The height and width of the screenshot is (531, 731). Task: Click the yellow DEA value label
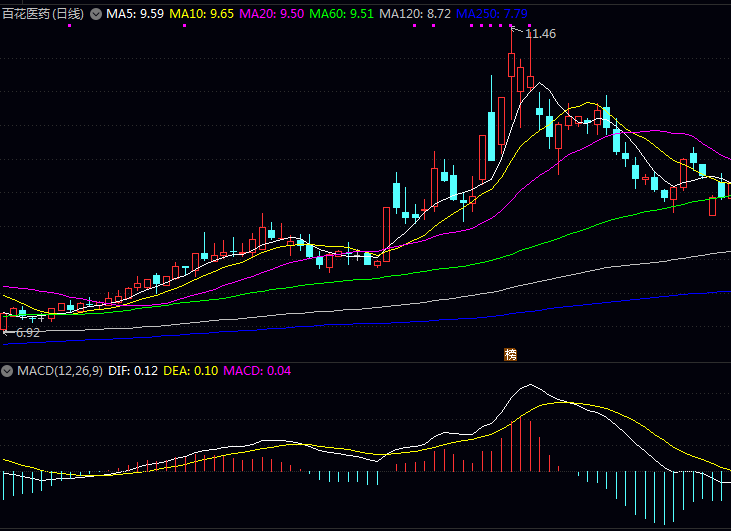point(189,371)
